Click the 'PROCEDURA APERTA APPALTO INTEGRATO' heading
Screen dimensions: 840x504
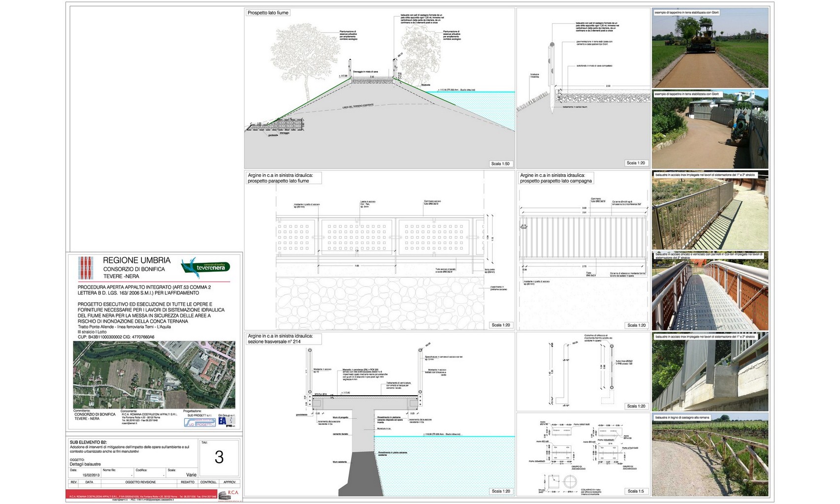[x=144, y=290]
